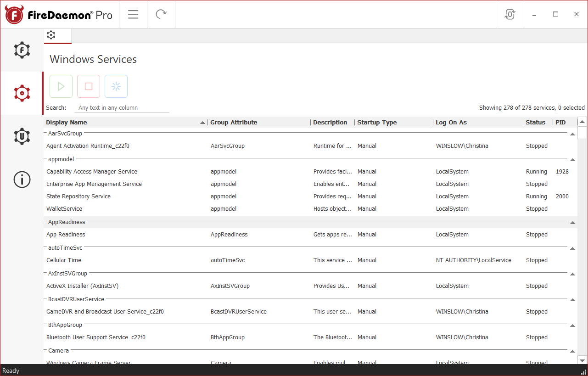588x376 pixels.
Task: Collapse the BthAppGroup group
Action: click(x=572, y=325)
